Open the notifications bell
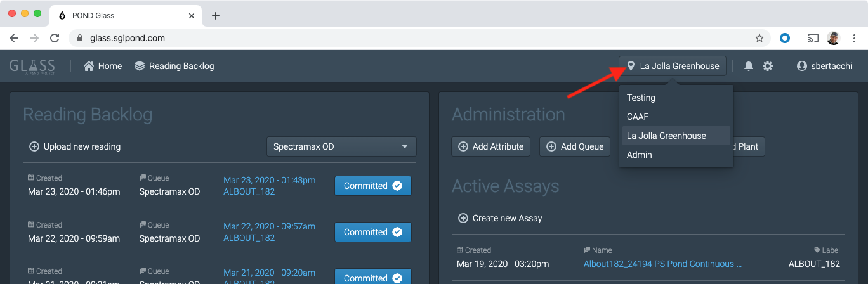 [x=749, y=66]
